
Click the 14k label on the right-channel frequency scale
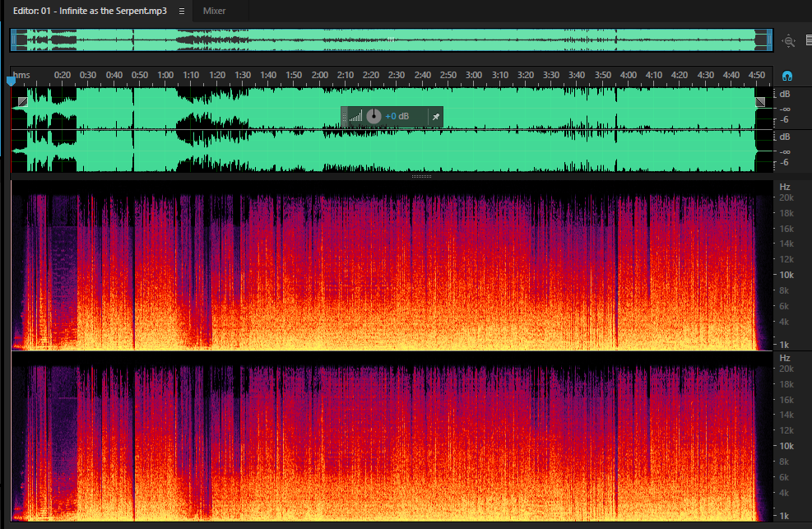(x=786, y=415)
